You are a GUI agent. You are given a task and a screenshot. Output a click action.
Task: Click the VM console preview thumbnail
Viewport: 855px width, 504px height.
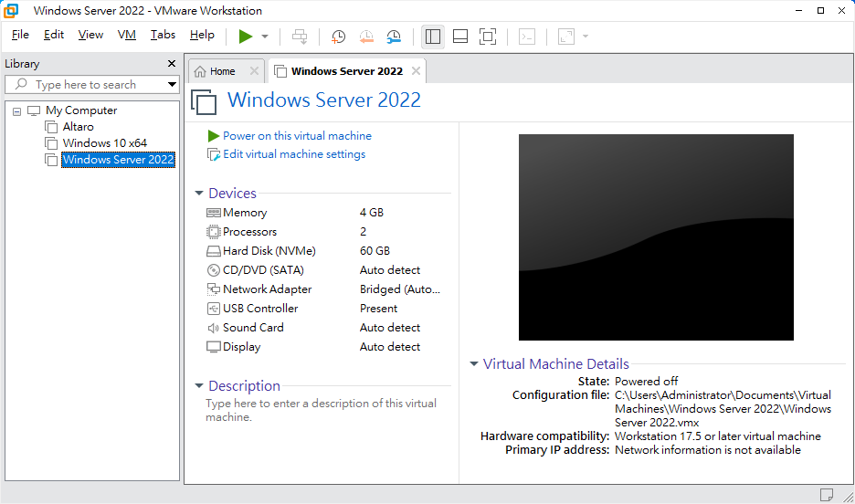[656, 237]
